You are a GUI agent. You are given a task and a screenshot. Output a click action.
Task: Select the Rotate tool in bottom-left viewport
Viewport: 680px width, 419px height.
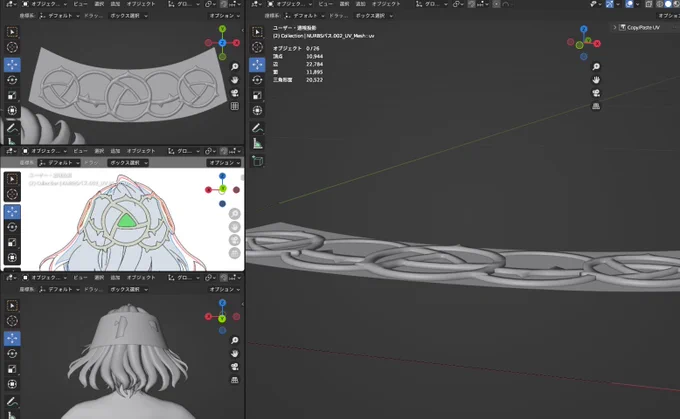point(12,354)
